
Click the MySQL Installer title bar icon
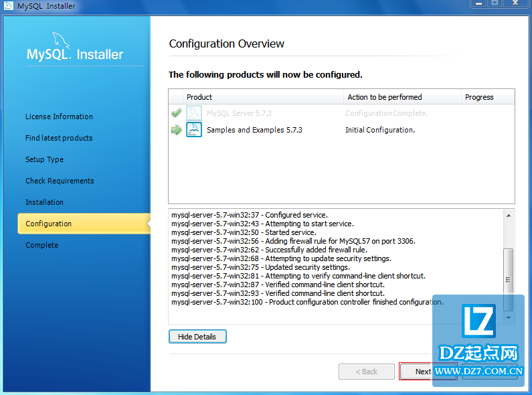(x=8, y=5)
